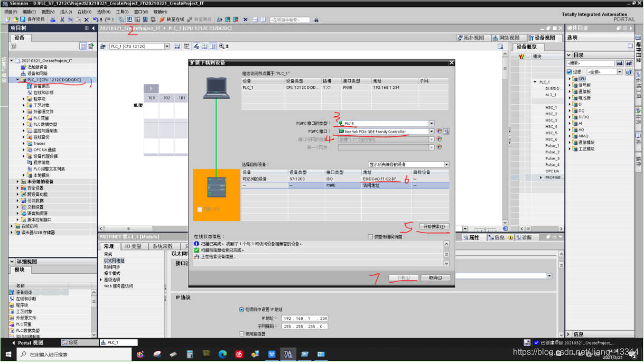644x362 pixels.
Task: Open the PLC_1 device selector dropdown
Action: coord(167,47)
